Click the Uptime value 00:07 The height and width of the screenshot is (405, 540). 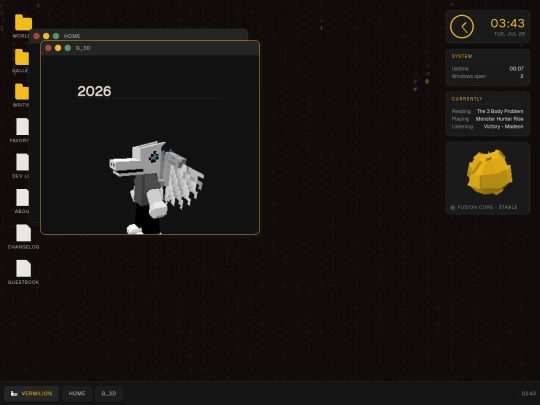(517, 69)
